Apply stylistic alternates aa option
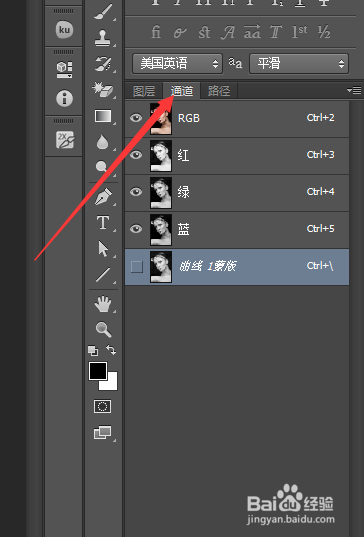The height and width of the screenshot is (537, 364). click(x=252, y=32)
